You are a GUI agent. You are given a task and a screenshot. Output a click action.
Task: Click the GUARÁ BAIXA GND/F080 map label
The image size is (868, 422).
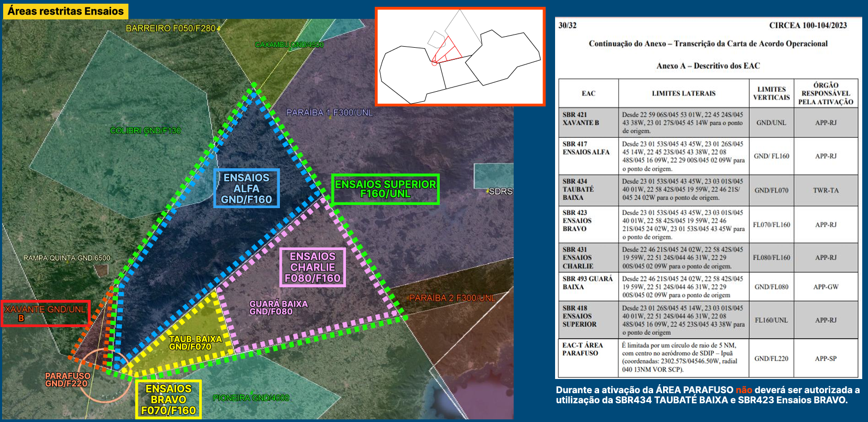[278, 308]
